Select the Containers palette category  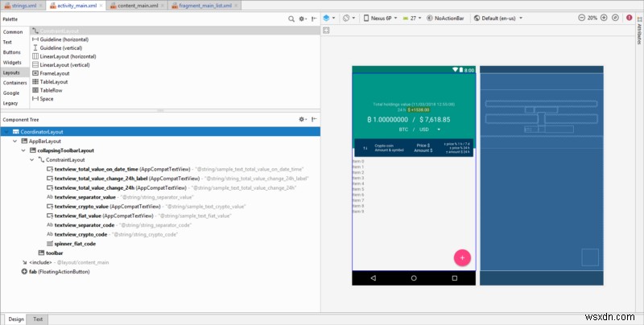pyautogui.click(x=15, y=83)
